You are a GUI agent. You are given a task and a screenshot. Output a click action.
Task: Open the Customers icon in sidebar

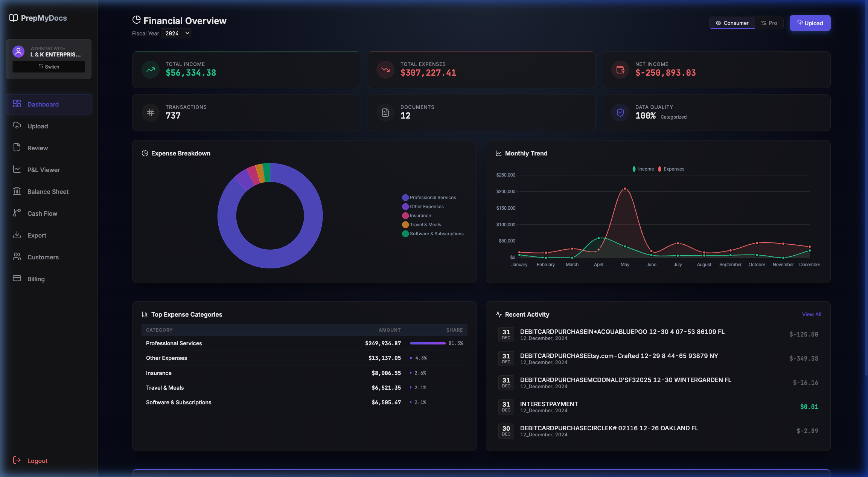17,257
